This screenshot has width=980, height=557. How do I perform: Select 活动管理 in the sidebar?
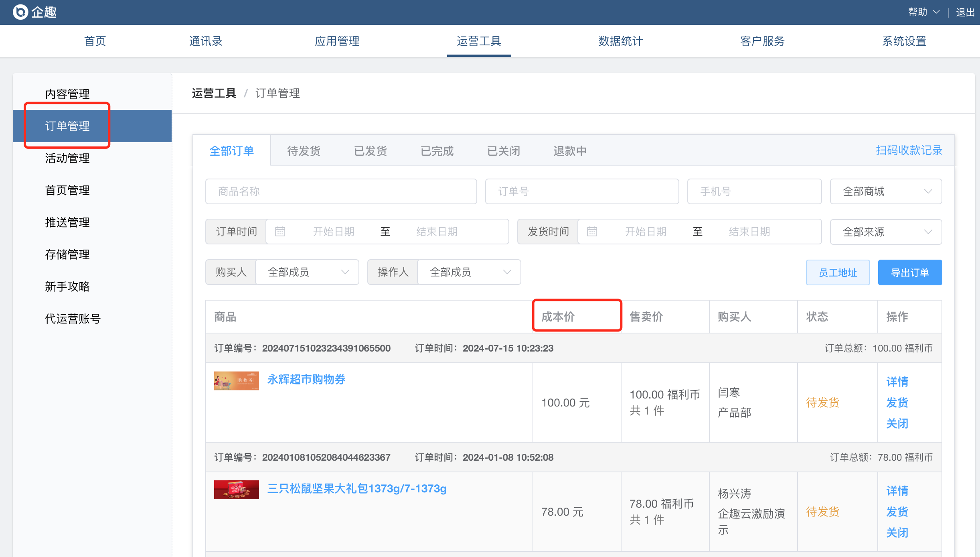[x=67, y=158]
